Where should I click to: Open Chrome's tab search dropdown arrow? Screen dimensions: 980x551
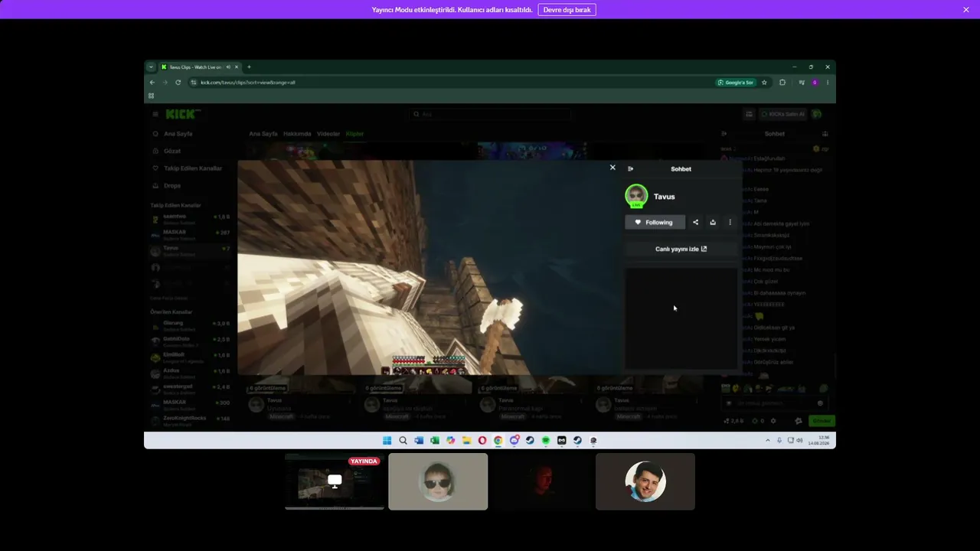pos(151,67)
